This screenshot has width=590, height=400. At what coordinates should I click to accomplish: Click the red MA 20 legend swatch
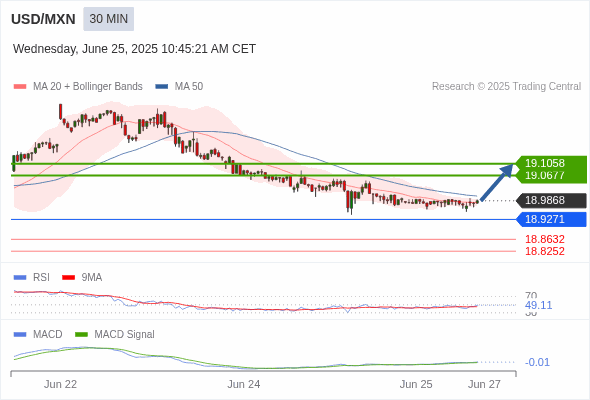(x=20, y=87)
